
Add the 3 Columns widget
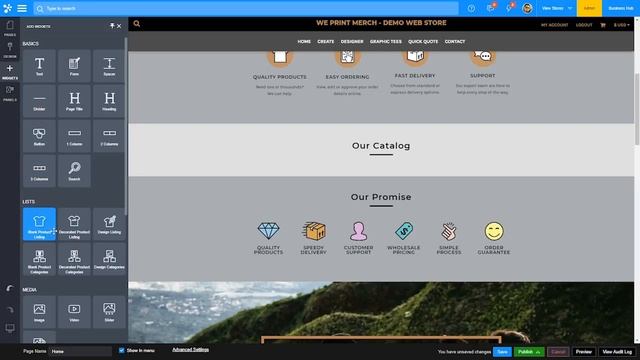39,171
